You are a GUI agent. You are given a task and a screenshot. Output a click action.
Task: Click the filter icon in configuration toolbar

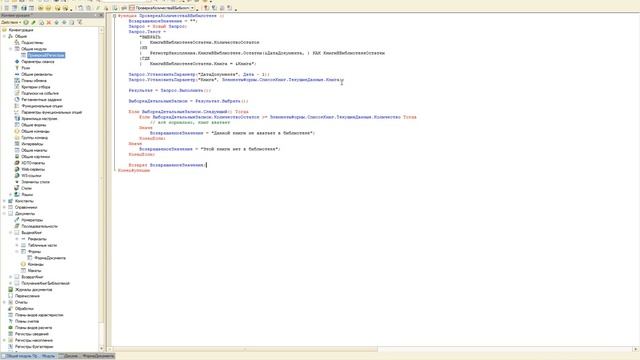pyautogui.click(x=80, y=22)
